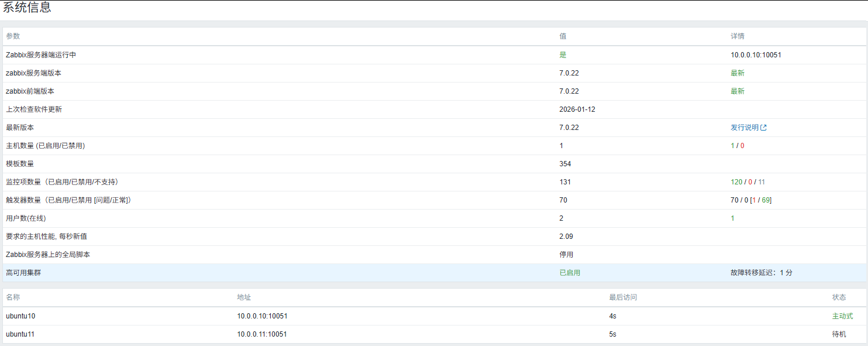Click 最新 in the zabbix前端版本 row
Viewport: 868px width, 346px height.
coord(738,91)
